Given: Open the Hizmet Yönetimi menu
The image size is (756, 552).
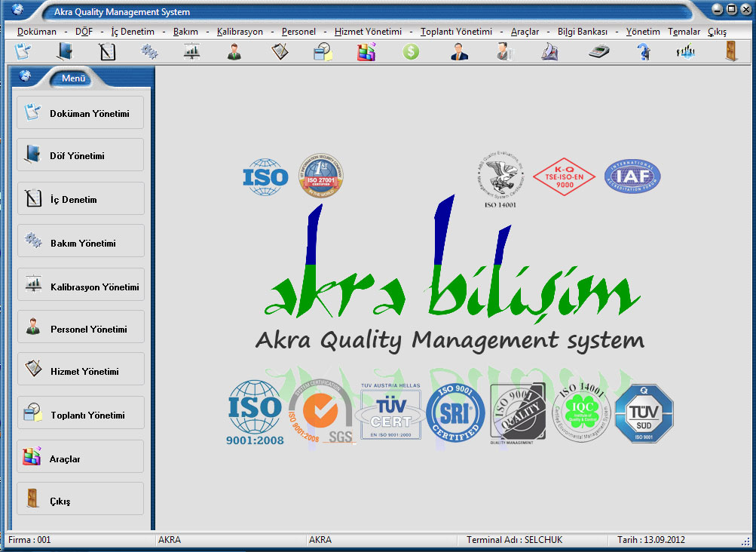Looking at the screenshot, I should click(368, 32).
